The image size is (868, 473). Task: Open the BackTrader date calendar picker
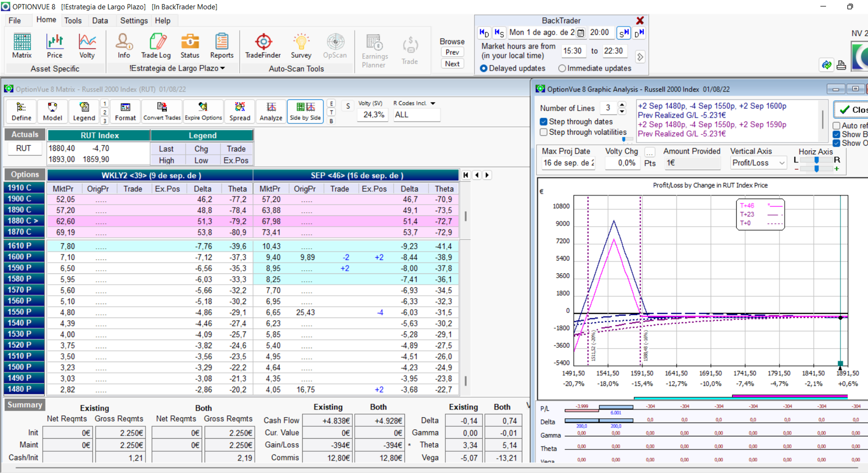581,33
